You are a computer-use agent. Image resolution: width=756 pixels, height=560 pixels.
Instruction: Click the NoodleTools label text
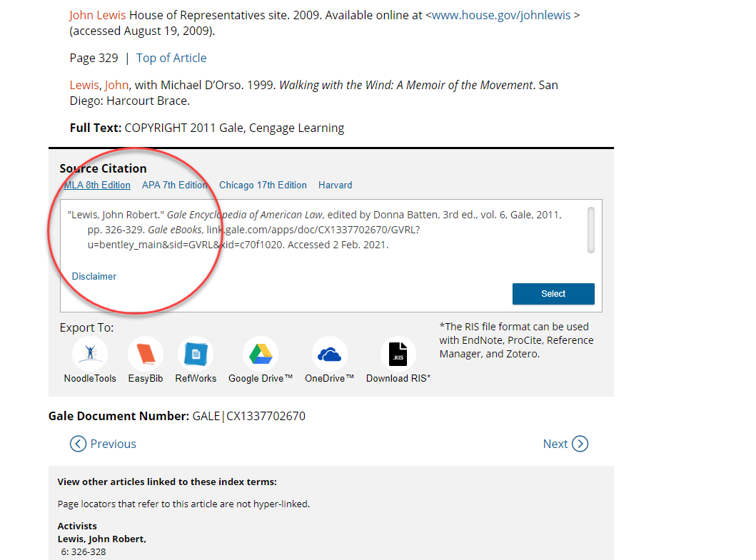click(x=90, y=378)
